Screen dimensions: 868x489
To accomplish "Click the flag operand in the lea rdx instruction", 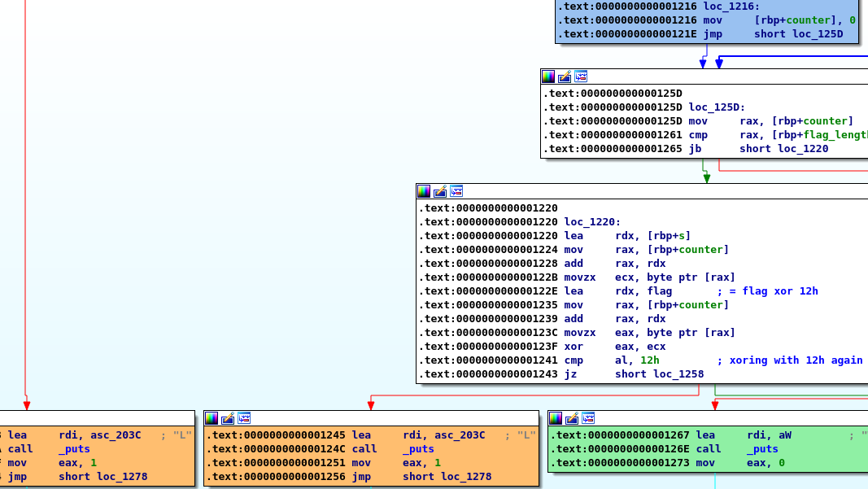I will pos(660,291).
